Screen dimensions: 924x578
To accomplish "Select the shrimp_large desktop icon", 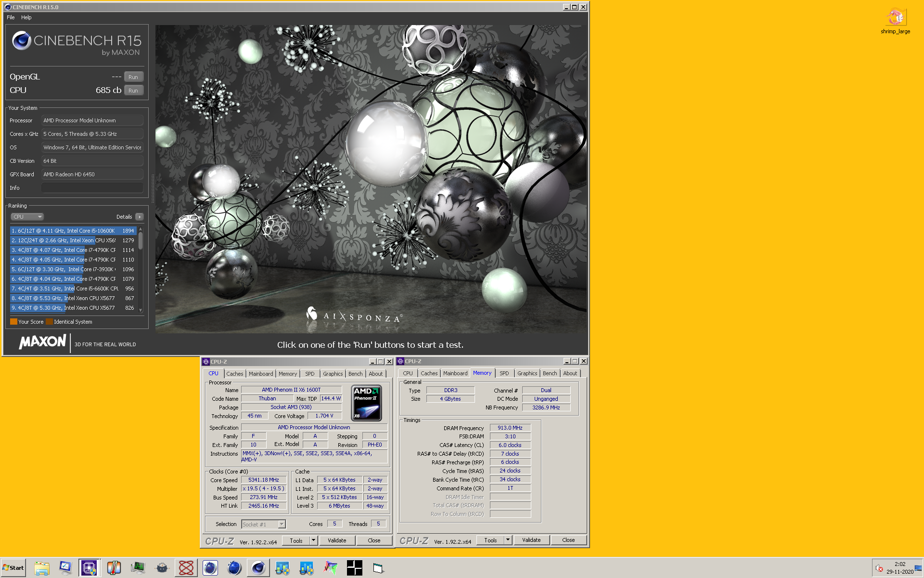I will click(896, 21).
